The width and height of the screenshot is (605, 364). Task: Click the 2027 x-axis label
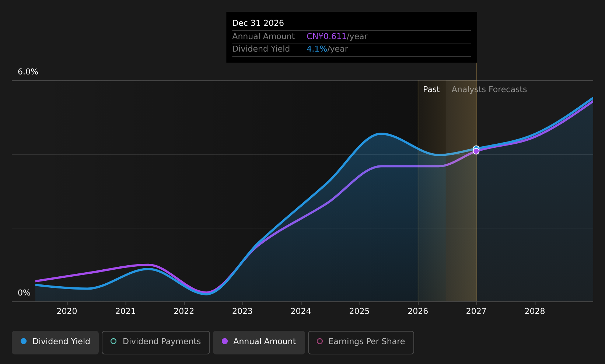[476, 311]
